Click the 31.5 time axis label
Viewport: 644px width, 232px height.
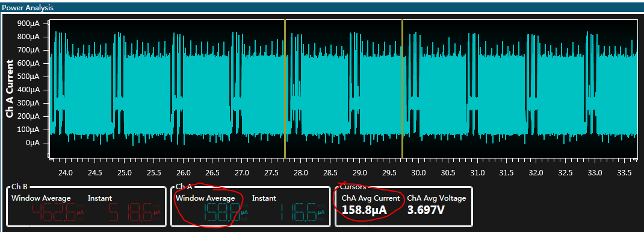(x=506, y=172)
